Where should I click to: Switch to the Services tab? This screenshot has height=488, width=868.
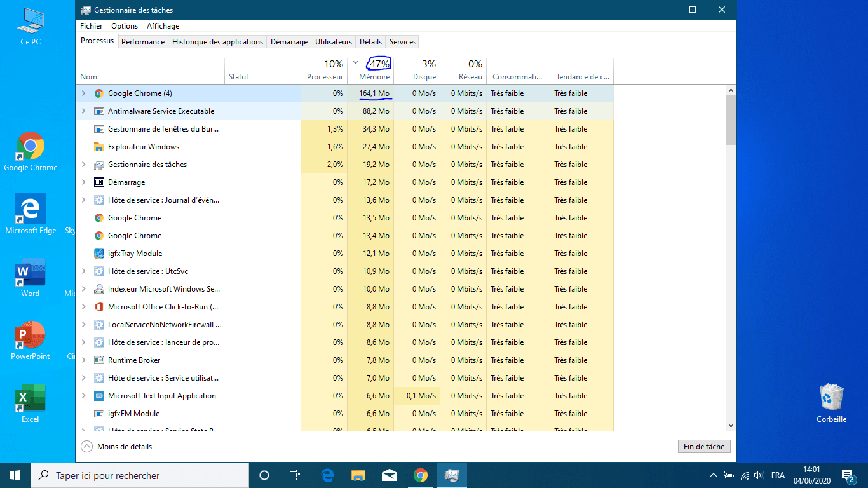403,42
